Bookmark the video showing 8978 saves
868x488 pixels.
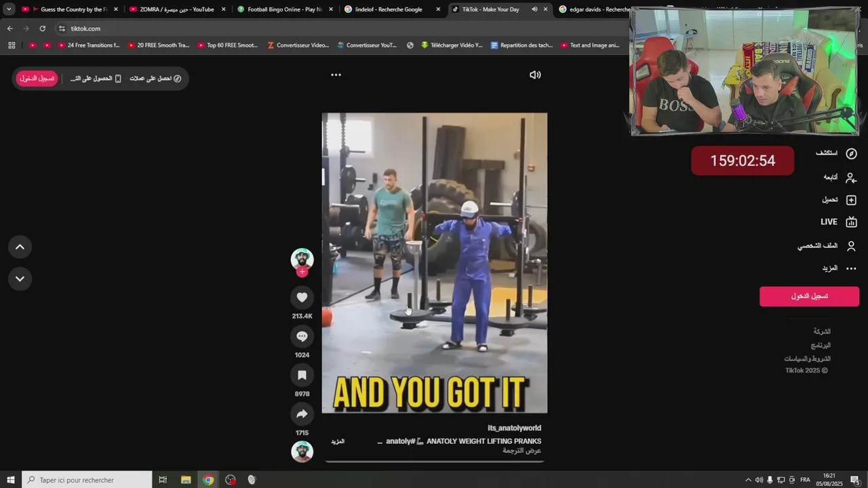302,375
